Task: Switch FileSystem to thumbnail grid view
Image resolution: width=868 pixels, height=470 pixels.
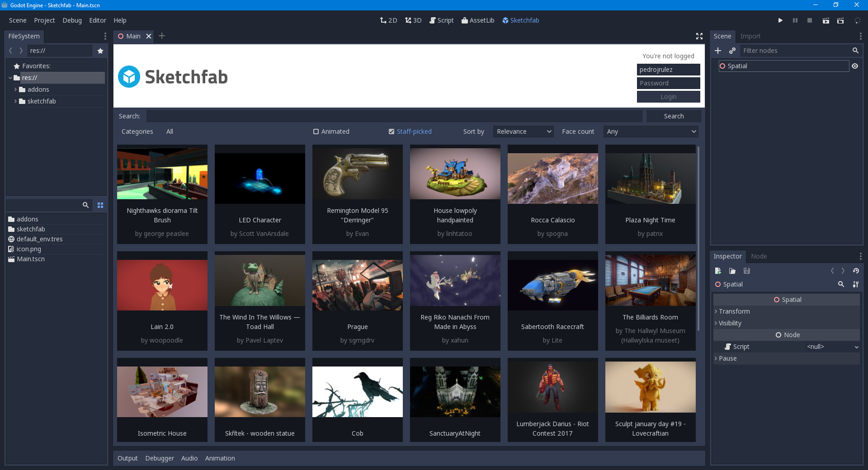Action: 100,205
